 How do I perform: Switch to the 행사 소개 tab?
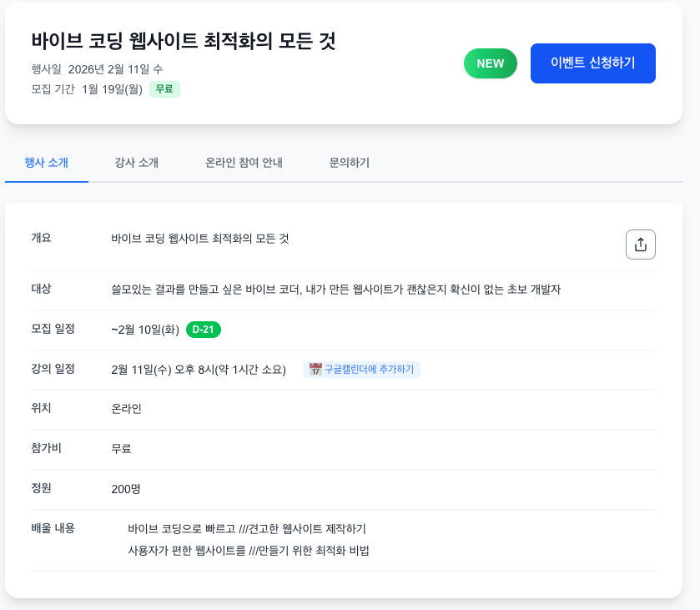[x=47, y=163]
